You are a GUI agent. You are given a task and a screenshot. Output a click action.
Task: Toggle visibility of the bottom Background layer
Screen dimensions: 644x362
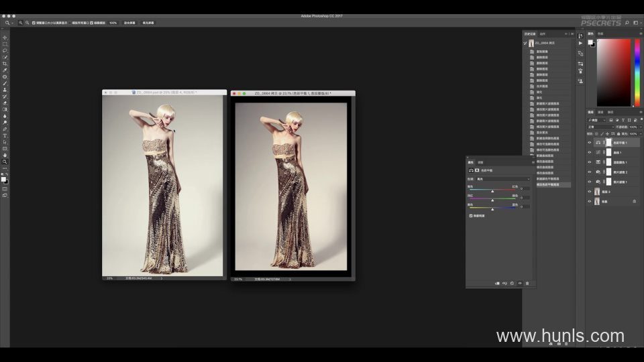[590, 201]
